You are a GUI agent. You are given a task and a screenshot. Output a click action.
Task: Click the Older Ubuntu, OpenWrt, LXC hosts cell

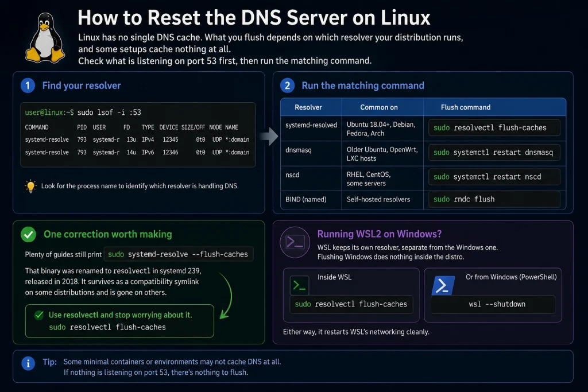pos(382,154)
